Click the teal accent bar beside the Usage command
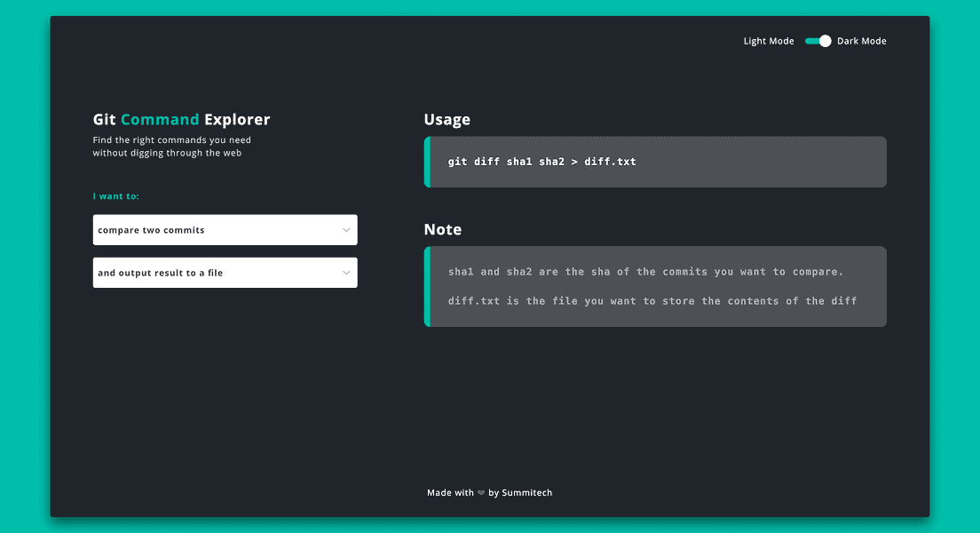 point(425,162)
